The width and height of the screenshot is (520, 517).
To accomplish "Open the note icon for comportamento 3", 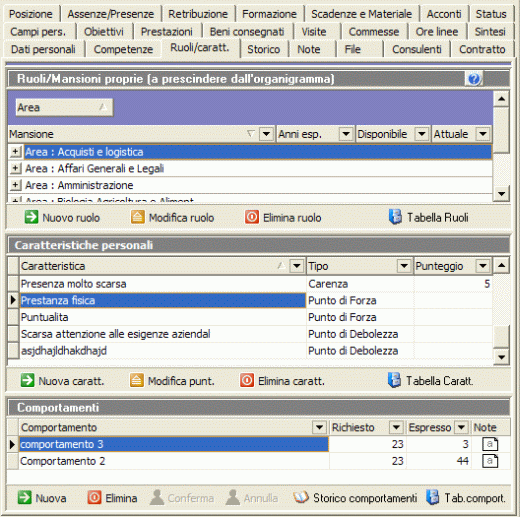I will [490, 444].
